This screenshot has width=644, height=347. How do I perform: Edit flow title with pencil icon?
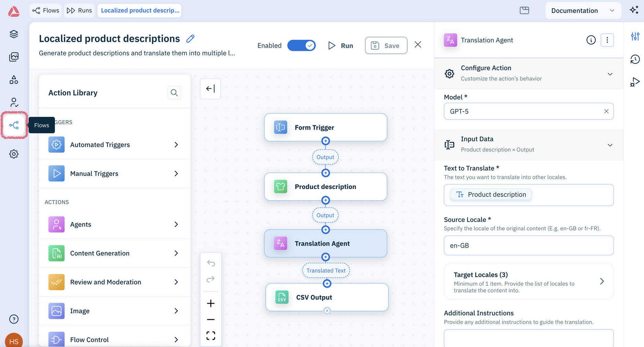click(x=190, y=39)
